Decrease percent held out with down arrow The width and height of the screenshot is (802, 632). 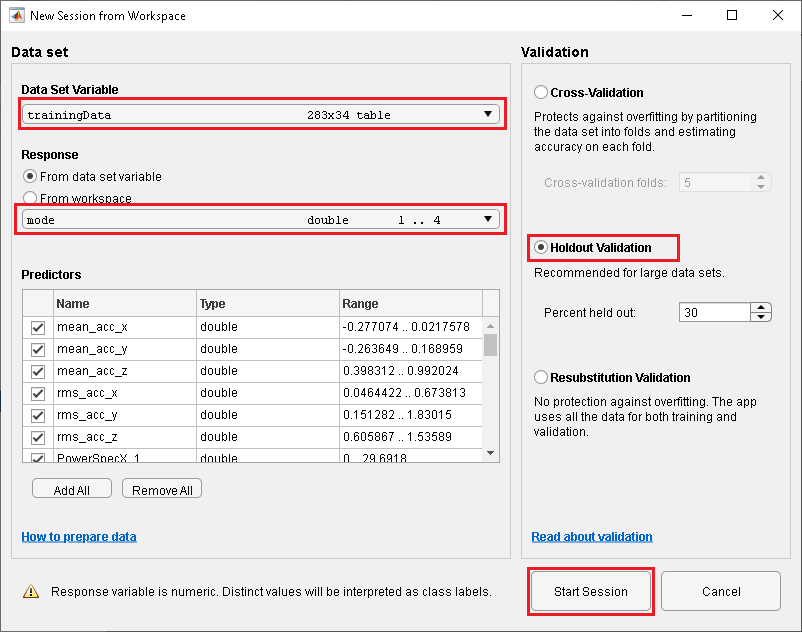pos(761,317)
